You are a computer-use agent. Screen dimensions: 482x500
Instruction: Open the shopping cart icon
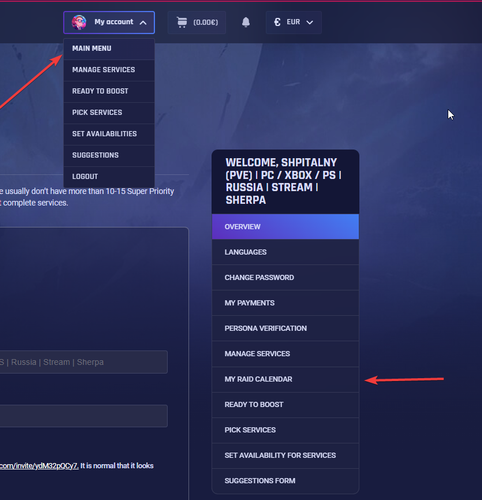(x=182, y=22)
